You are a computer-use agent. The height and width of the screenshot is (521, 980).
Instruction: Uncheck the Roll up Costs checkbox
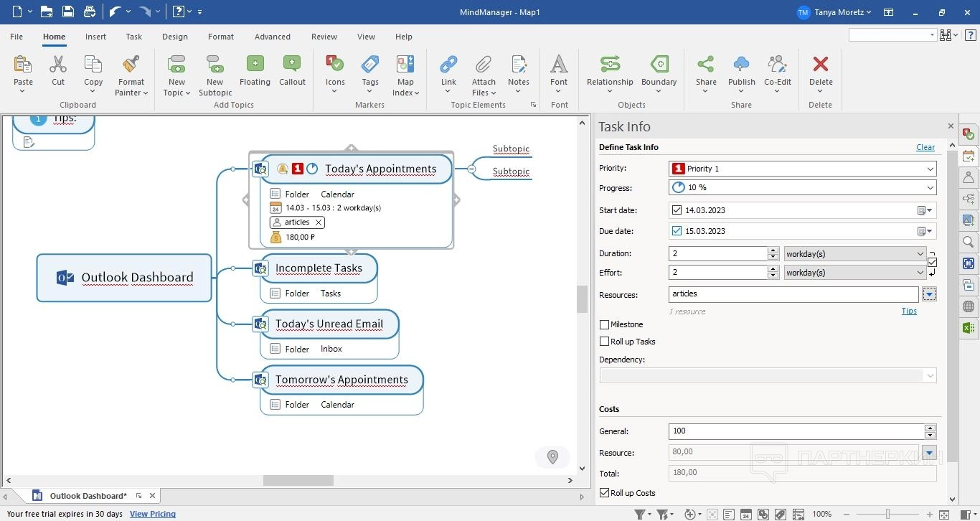[605, 493]
